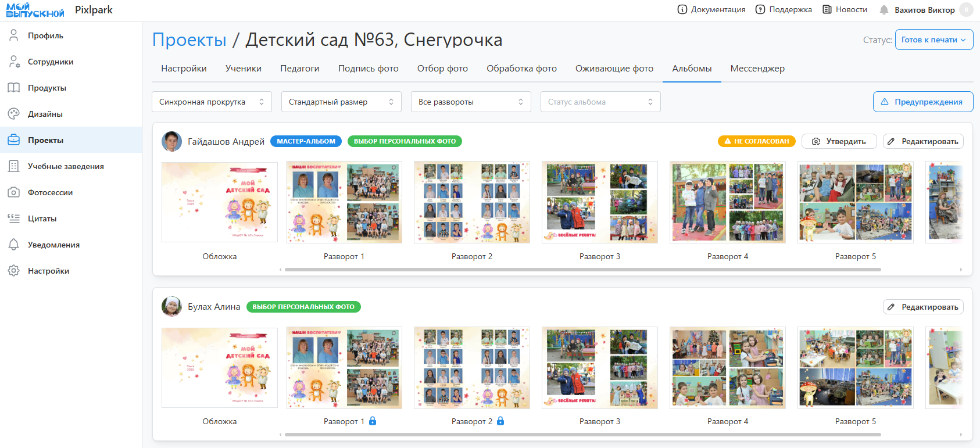The width and height of the screenshot is (980, 448).
Task: Click the Сотрудники staff icon
Action: pyautogui.click(x=14, y=62)
